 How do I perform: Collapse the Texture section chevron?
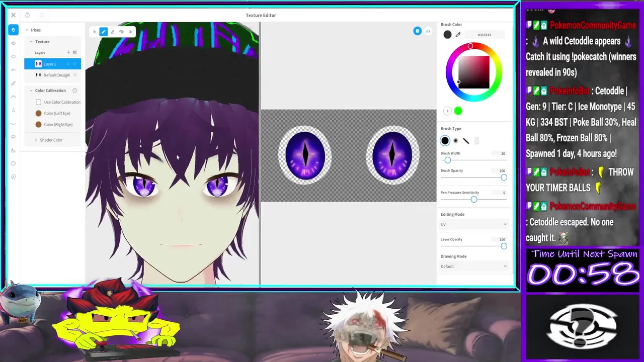(31, 42)
